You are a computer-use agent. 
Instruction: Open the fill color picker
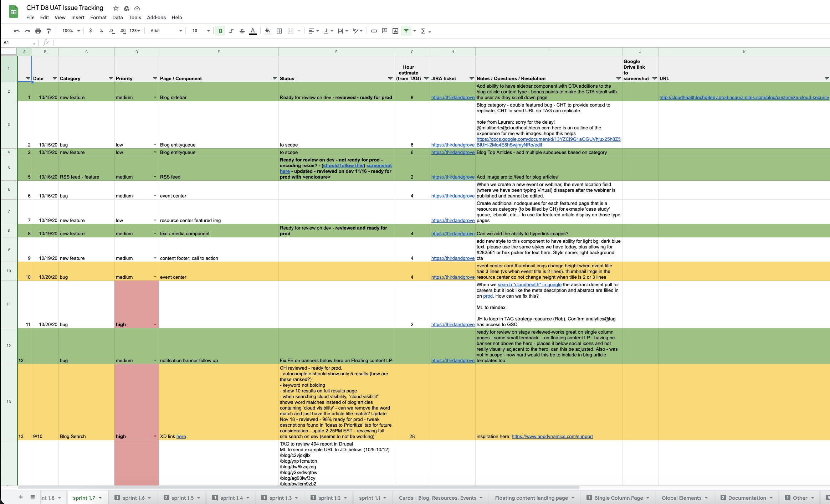pos(267,31)
